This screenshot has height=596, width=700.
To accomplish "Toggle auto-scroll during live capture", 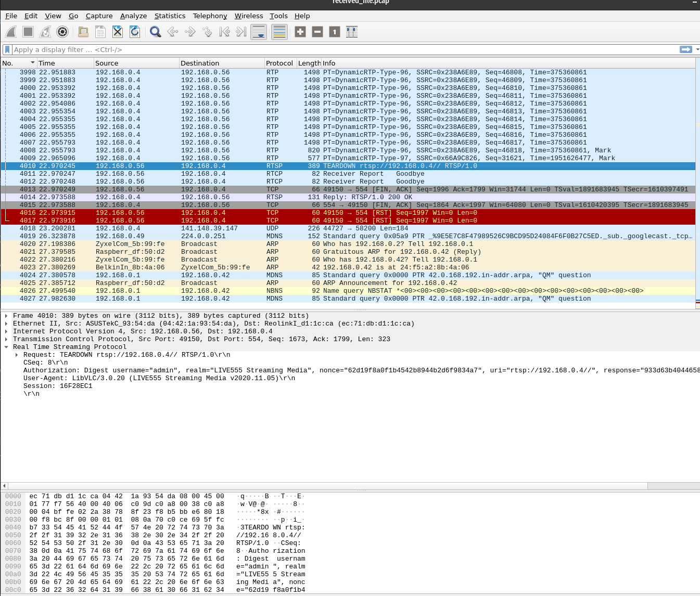I will point(259,32).
